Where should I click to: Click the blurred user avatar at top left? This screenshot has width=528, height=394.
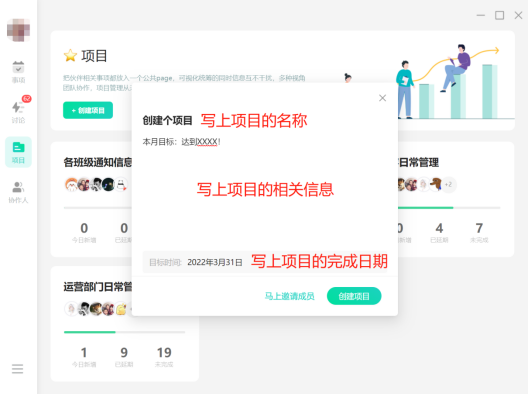click(x=19, y=30)
